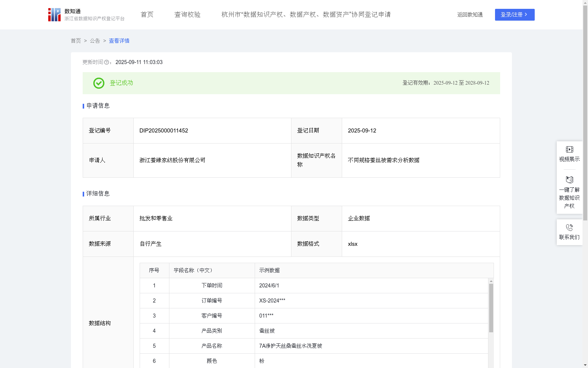
Task: Click the data structure table scrollbar thumb
Action: (x=491, y=308)
